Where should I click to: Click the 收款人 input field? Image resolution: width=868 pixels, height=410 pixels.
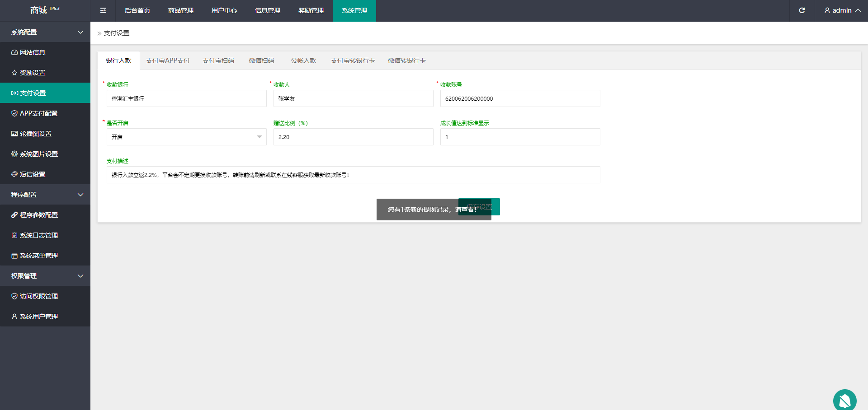click(353, 98)
